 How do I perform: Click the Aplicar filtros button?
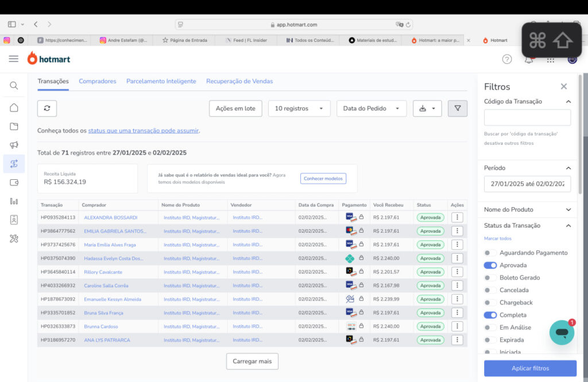click(x=530, y=368)
